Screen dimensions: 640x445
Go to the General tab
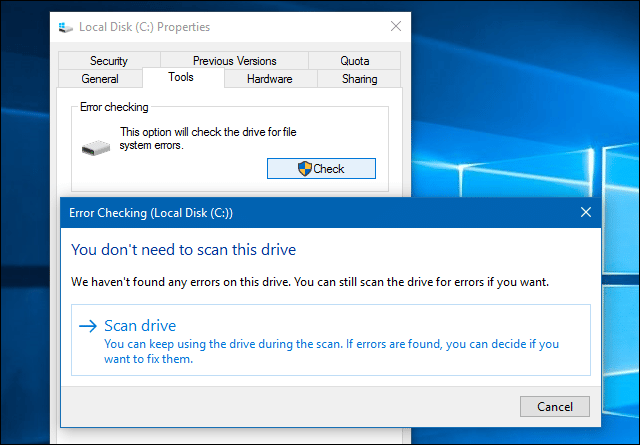click(x=99, y=79)
